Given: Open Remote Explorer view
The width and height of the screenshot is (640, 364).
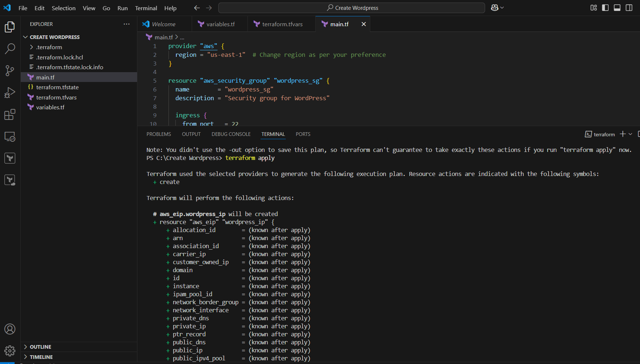Looking at the screenshot, I should point(10,137).
